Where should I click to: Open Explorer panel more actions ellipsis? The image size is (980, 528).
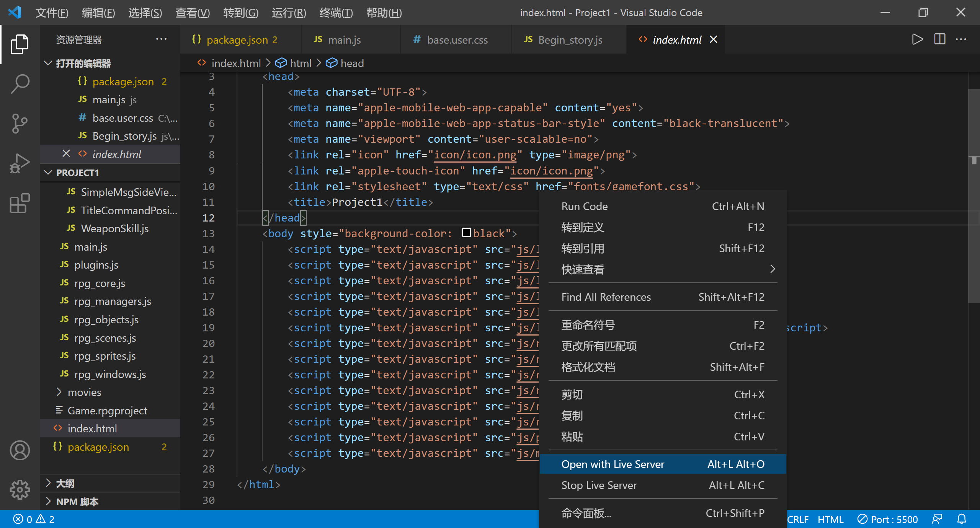161,39
